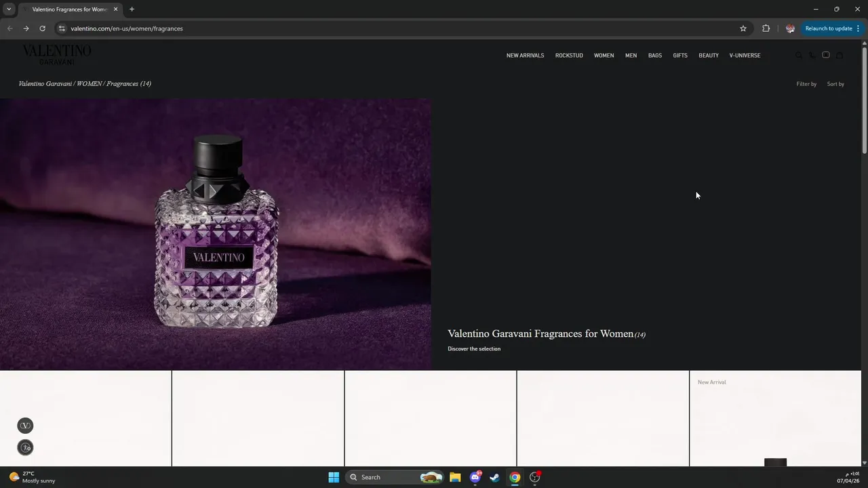Screen dimensions: 868x488
Task: Bookmark this page with the star icon
Action: coord(743,28)
